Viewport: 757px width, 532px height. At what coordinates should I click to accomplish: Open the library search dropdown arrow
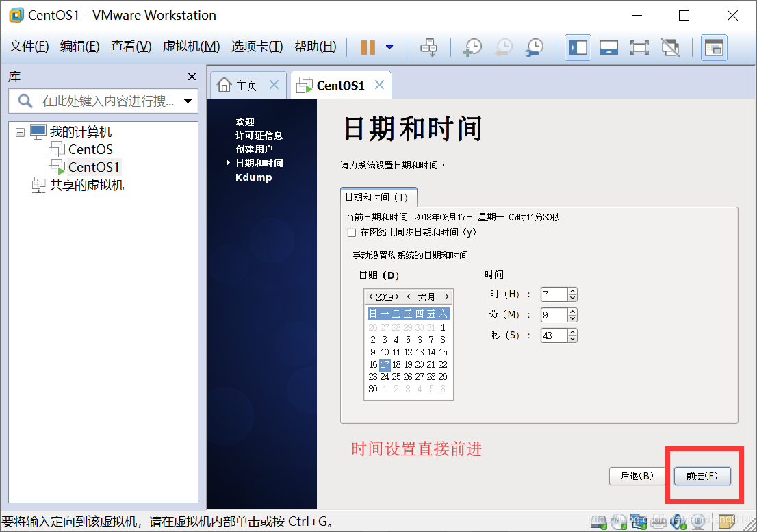point(188,101)
